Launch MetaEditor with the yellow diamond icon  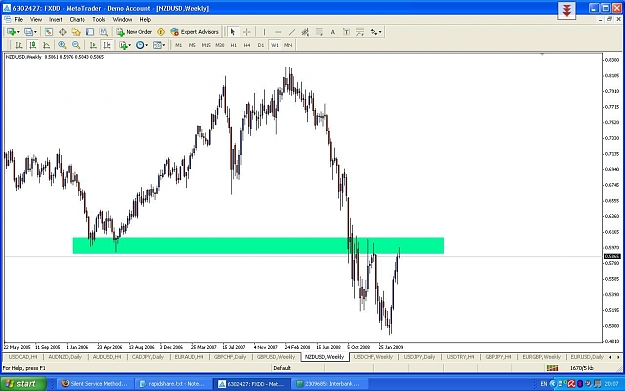pyautogui.click(x=161, y=32)
